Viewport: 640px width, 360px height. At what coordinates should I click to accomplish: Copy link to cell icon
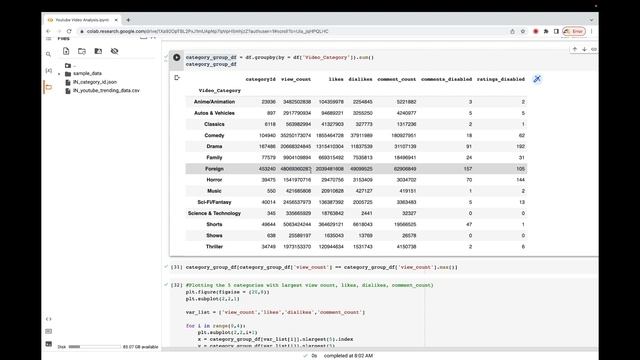point(594,49)
